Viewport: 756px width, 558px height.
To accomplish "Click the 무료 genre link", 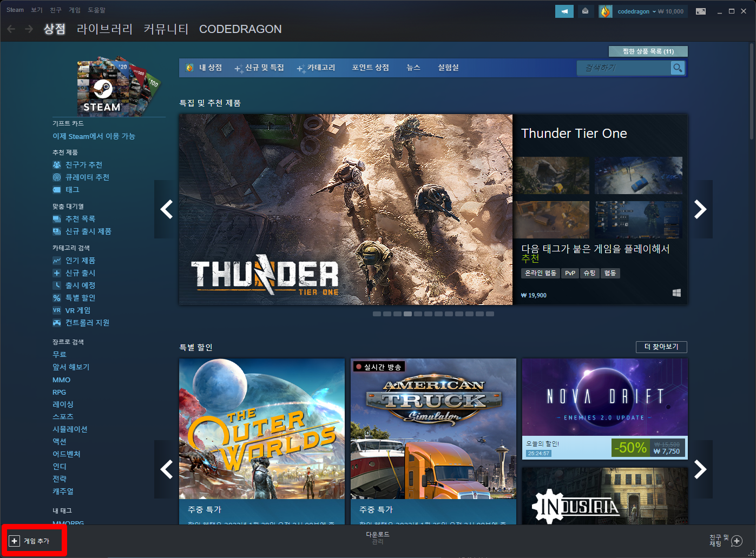I will (60, 355).
